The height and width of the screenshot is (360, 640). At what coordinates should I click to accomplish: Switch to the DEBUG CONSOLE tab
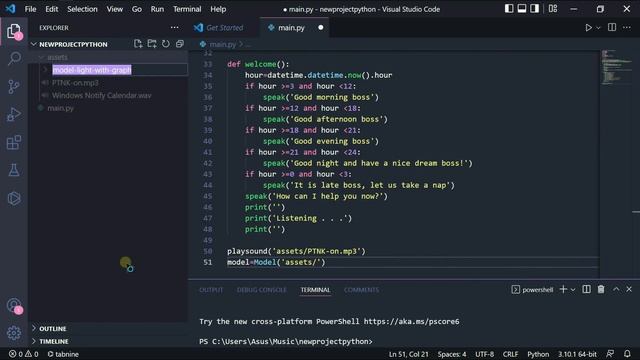[x=262, y=290]
